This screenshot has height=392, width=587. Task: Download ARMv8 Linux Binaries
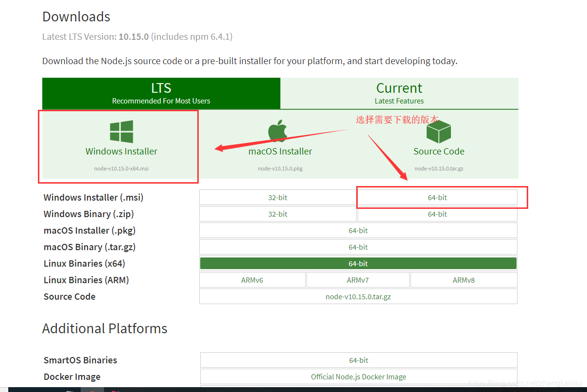[464, 280]
